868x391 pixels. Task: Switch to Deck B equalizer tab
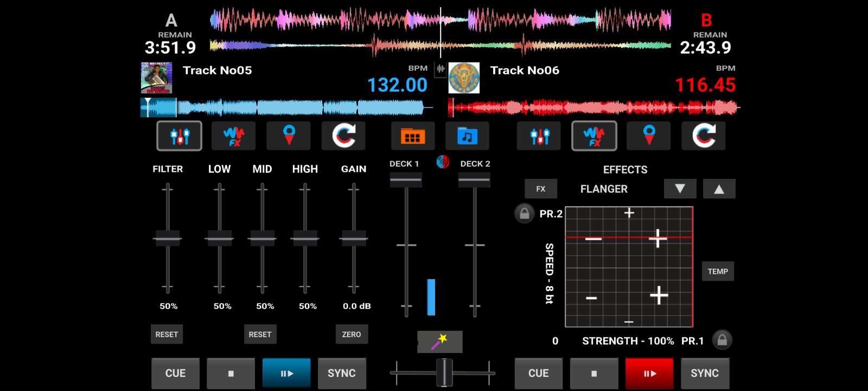coord(540,136)
